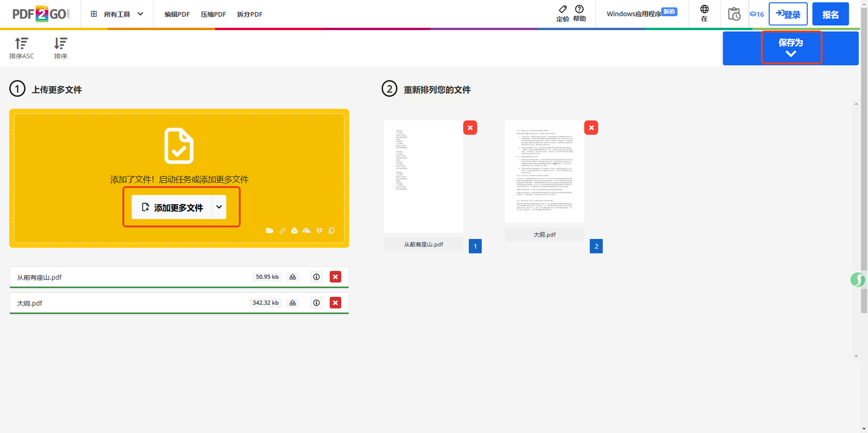This screenshot has width=868, height=433.
Task: Click the 50.95 kb size label
Action: tap(267, 277)
